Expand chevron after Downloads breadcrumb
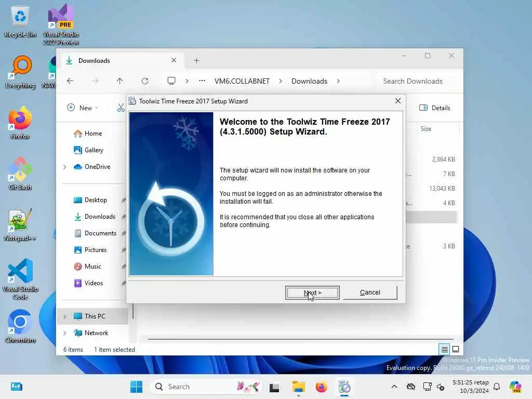 [338, 81]
